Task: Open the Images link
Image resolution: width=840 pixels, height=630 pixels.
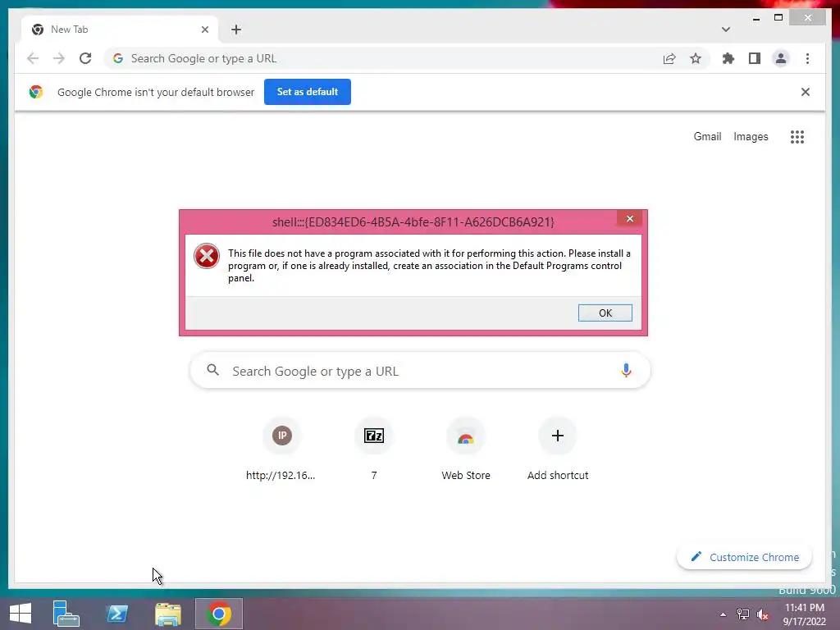Action: (751, 137)
